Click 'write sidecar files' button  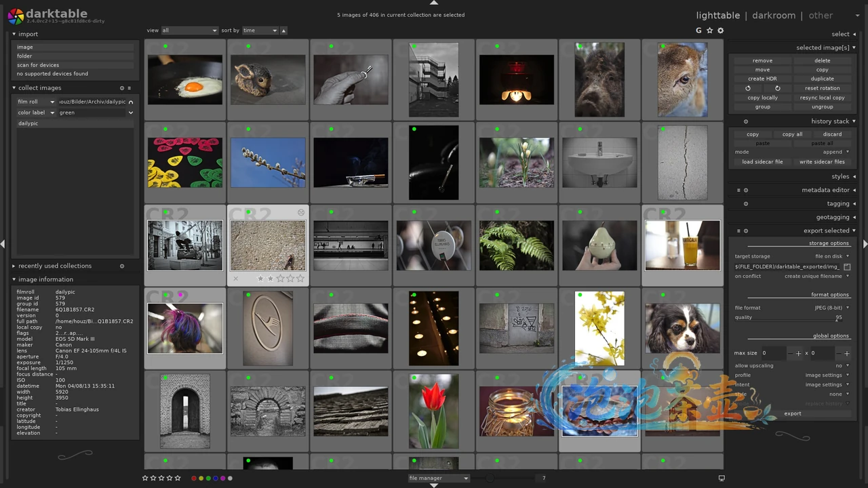point(822,162)
